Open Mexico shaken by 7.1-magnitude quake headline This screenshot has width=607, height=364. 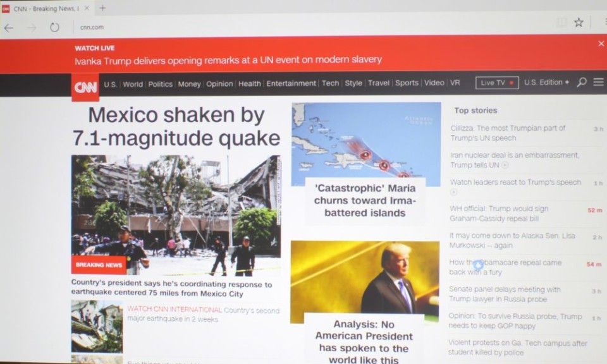point(176,126)
